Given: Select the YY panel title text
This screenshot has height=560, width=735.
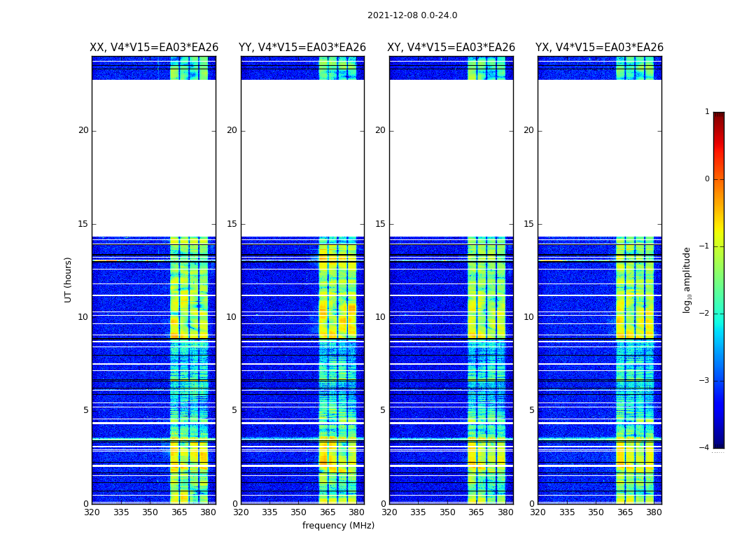Looking at the screenshot, I should [302, 48].
